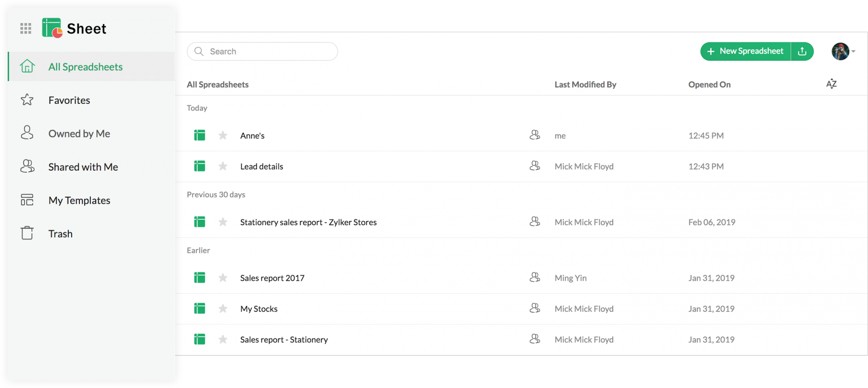The width and height of the screenshot is (868, 388).
Task: Click the Last Modified By column header
Action: click(585, 84)
